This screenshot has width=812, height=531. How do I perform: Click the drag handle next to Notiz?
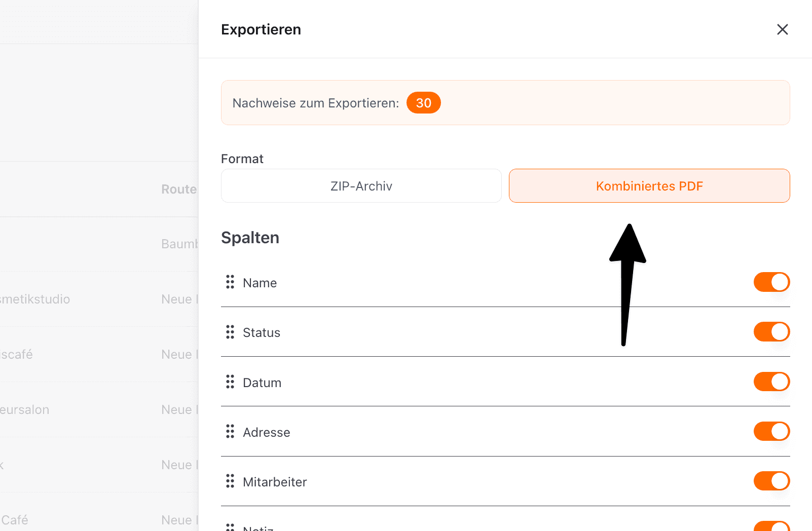coord(230,527)
